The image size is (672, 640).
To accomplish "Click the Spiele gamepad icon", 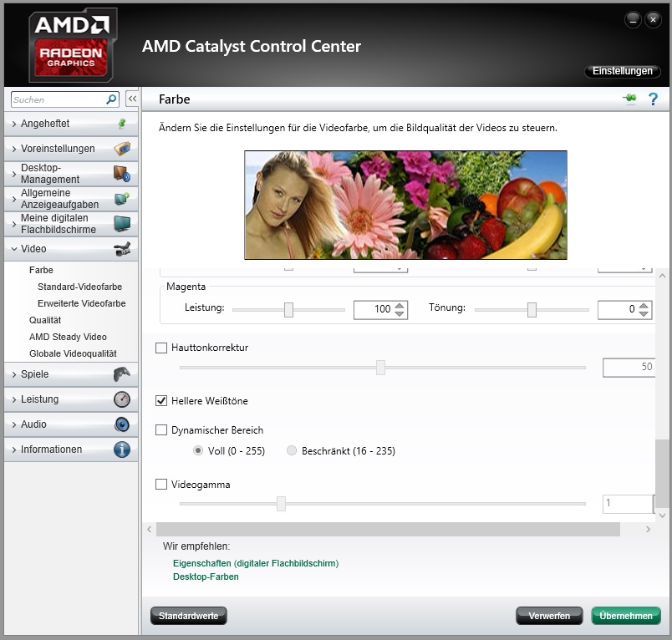I will click(122, 374).
